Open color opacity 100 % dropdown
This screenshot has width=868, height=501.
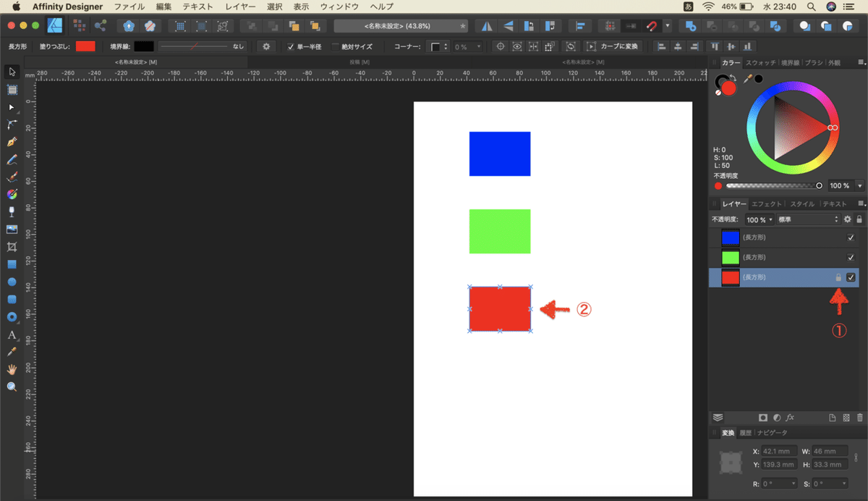(860, 185)
